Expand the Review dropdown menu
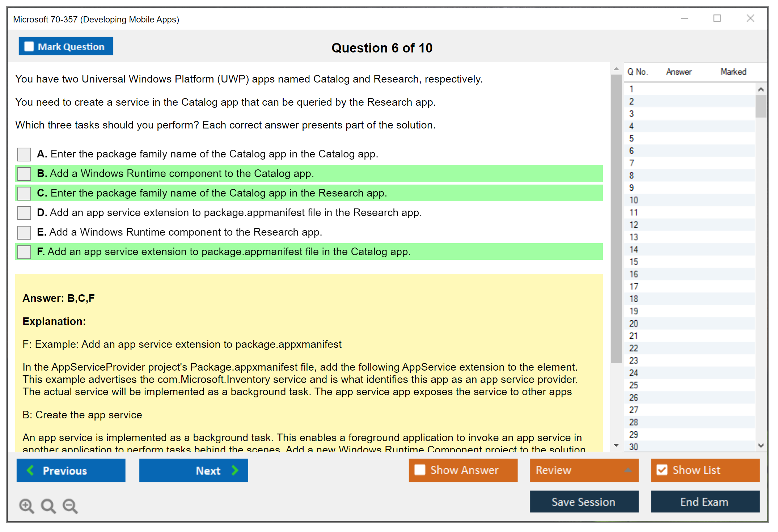Viewport: 778px width, 532px height. pyautogui.click(x=628, y=470)
